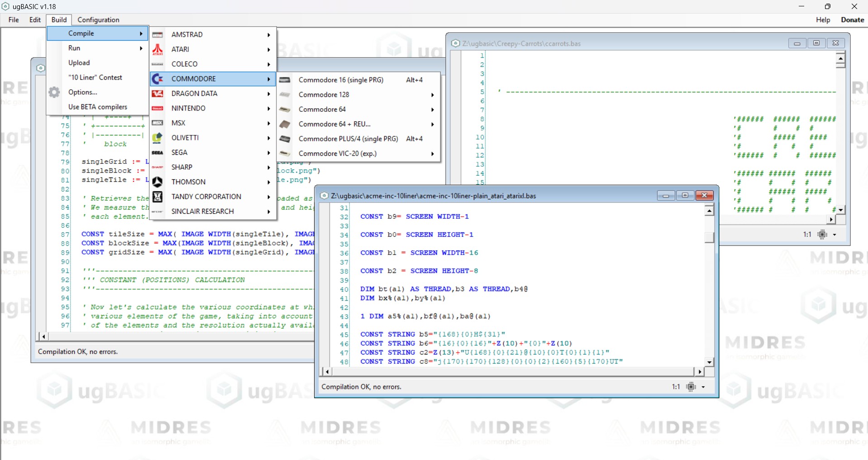Click up arrow of ccarrots.bas vertical scrollbar

point(840,58)
